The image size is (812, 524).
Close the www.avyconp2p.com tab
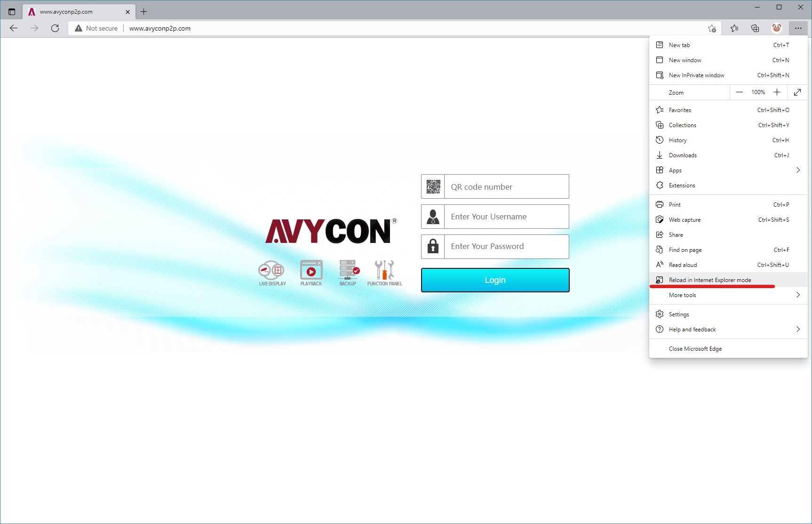pos(127,12)
